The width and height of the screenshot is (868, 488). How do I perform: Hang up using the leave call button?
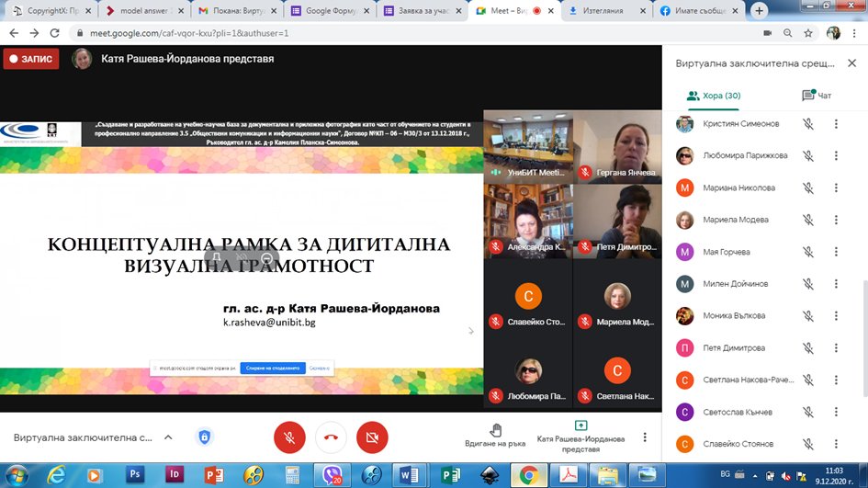(x=331, y=437)
